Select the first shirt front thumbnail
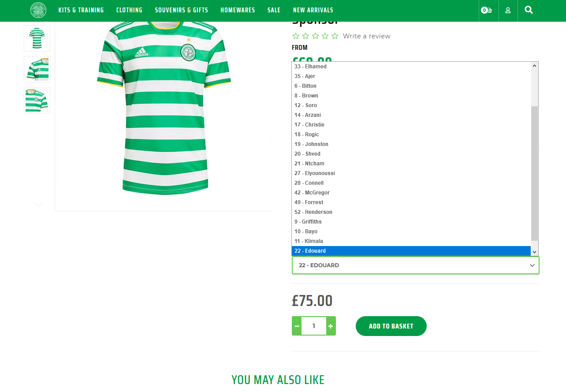This screenshot has width=566, height=392. pos(37,38)
